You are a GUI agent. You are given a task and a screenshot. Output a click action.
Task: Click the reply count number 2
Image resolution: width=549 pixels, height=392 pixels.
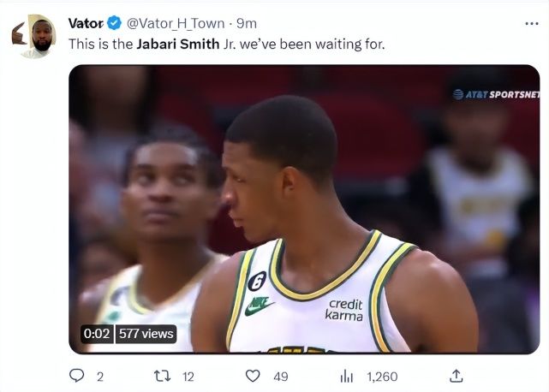[100, 376]
